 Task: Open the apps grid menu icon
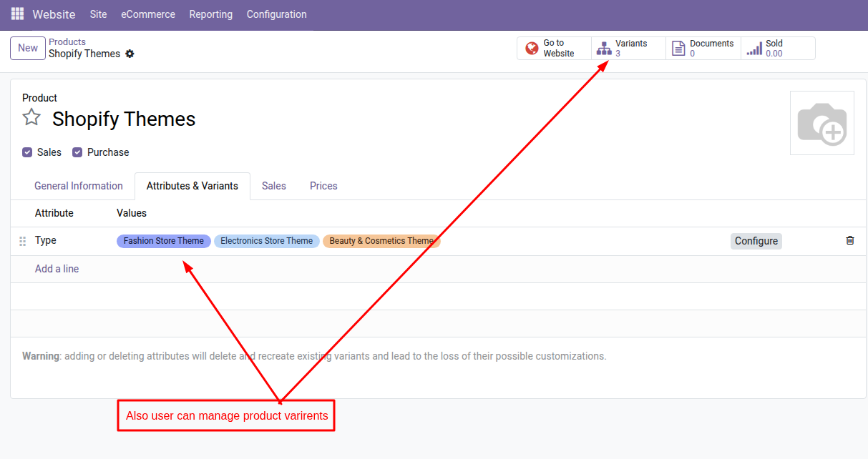pos(17,14)
